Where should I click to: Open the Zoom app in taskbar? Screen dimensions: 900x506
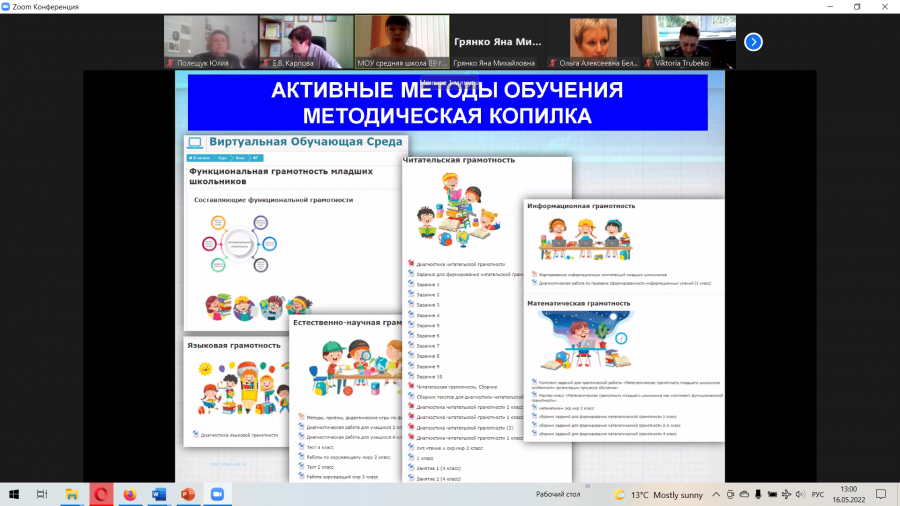coord(217,494)
